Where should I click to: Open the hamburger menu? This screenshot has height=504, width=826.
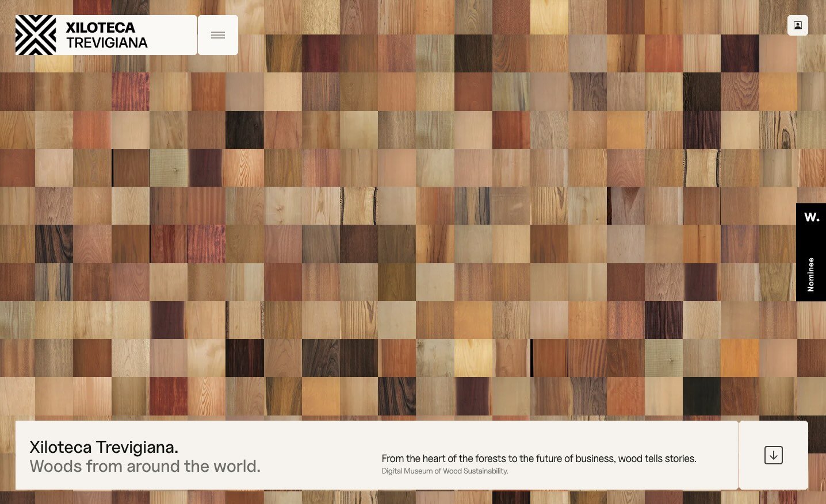(x=218, y=35)
